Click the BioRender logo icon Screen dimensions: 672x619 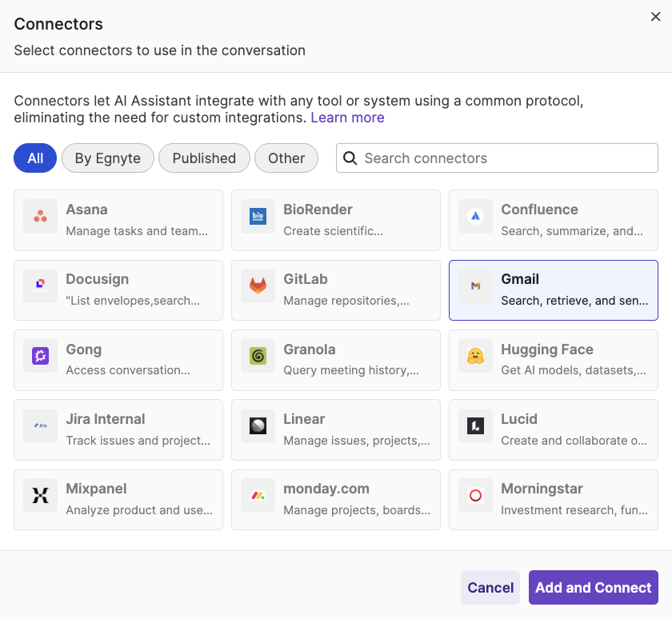(x=258, y=216)
